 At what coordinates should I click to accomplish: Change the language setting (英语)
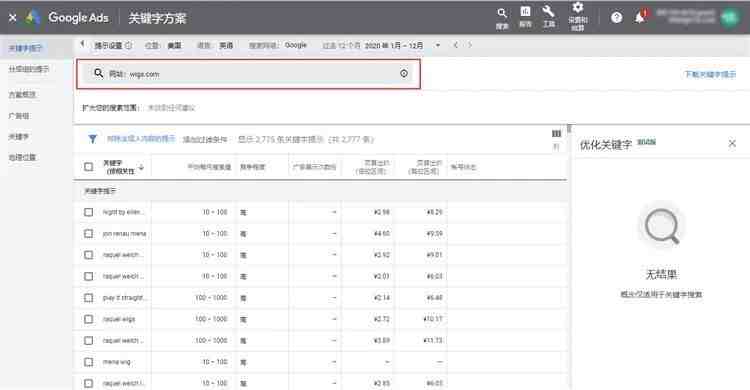pyautogui.click(x=226, y=45)
